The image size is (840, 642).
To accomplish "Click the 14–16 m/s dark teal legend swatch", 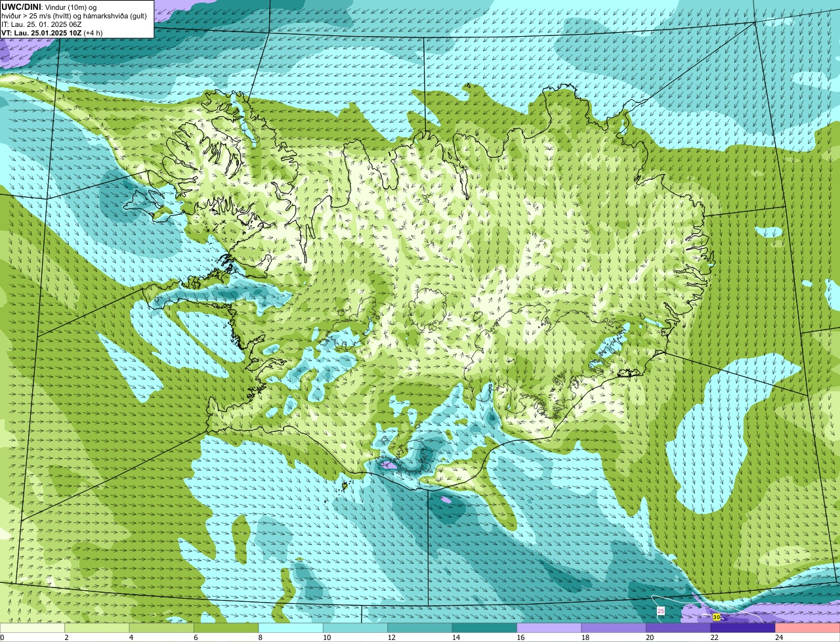I will pyautogui.click(x=485, y=628).
